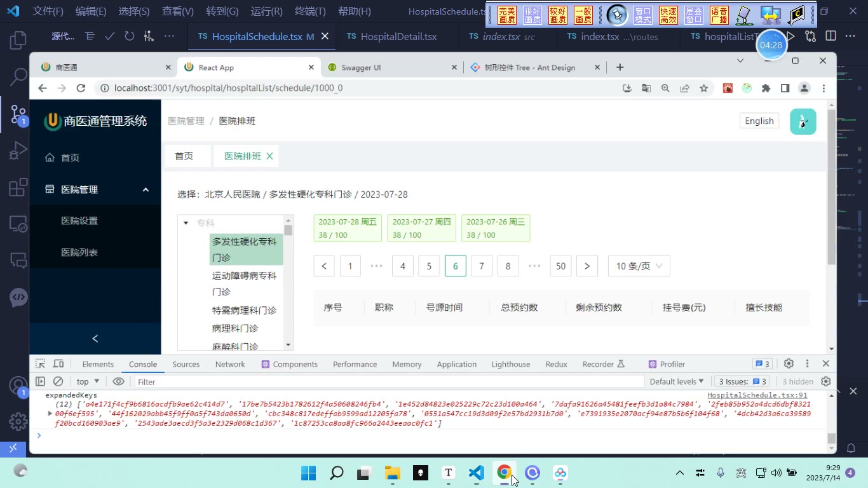Open Source Control icon in VS Code
The height and width of the screenshot is (488, 868).
click(18, 114)
